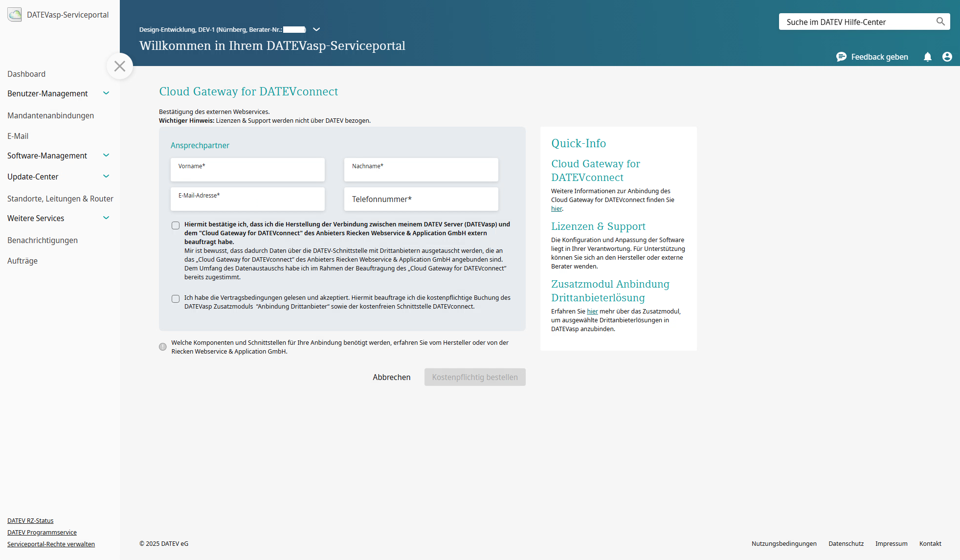960x560 pixels.
Task: Click Abbrechen button to cancel order
Action: click(391, 378)
